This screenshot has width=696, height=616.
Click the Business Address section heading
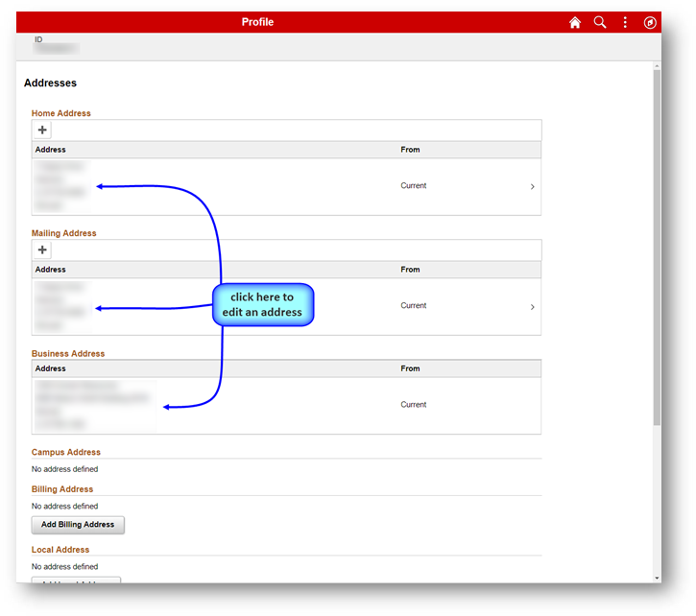coord(68,354)
